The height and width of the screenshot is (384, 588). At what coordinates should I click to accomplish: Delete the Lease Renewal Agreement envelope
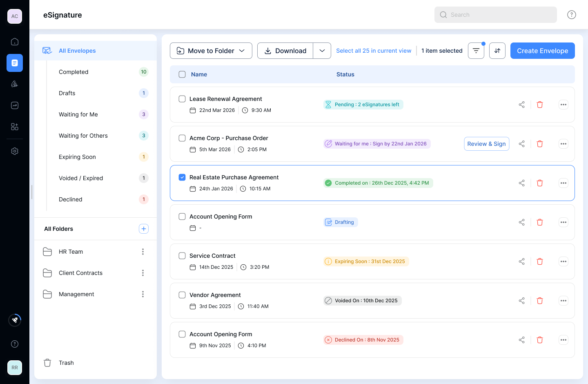[539, 105]
